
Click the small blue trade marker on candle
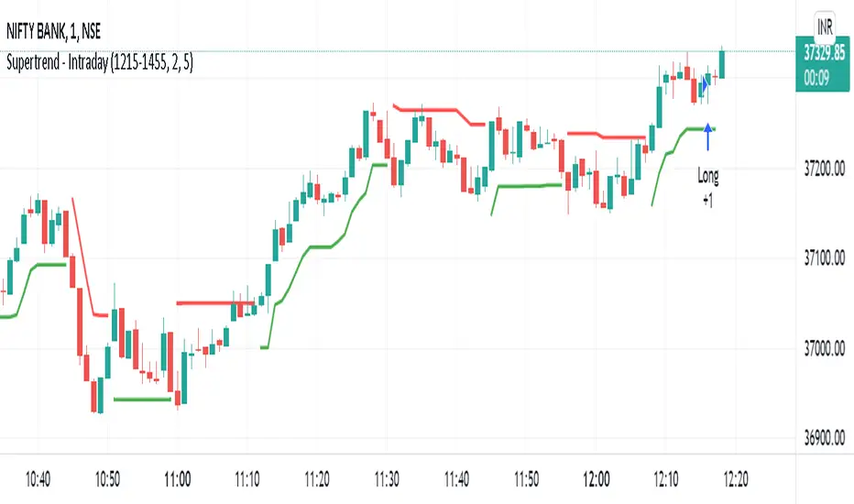click(706, 83)
